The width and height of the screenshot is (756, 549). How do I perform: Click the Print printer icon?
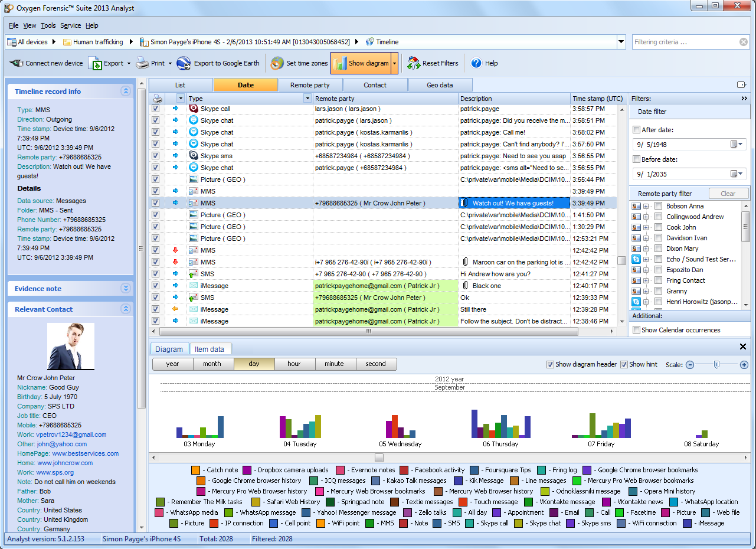click(x=142, y=63)
